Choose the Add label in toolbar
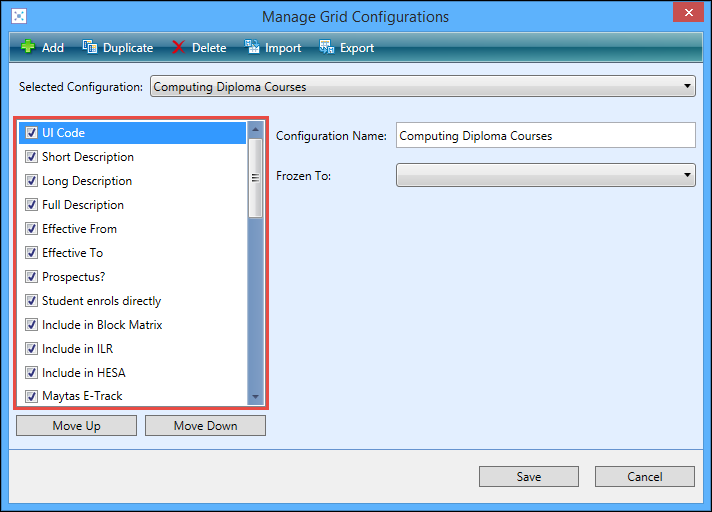This screenshot has width=712, height=512. (x=53, y=48)
